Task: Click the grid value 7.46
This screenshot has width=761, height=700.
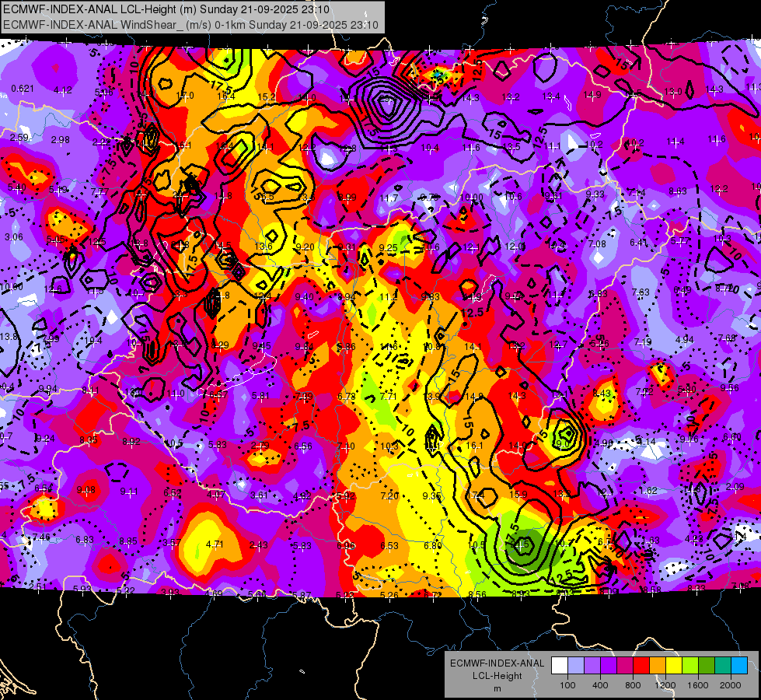Action: tap(41, 537)
